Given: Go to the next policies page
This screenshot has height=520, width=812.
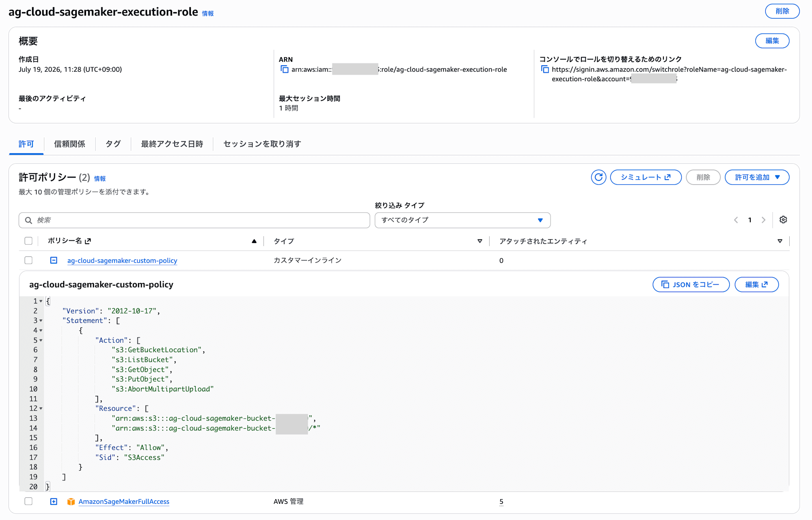Looking at the screenshot, I should tap(764, 220).
